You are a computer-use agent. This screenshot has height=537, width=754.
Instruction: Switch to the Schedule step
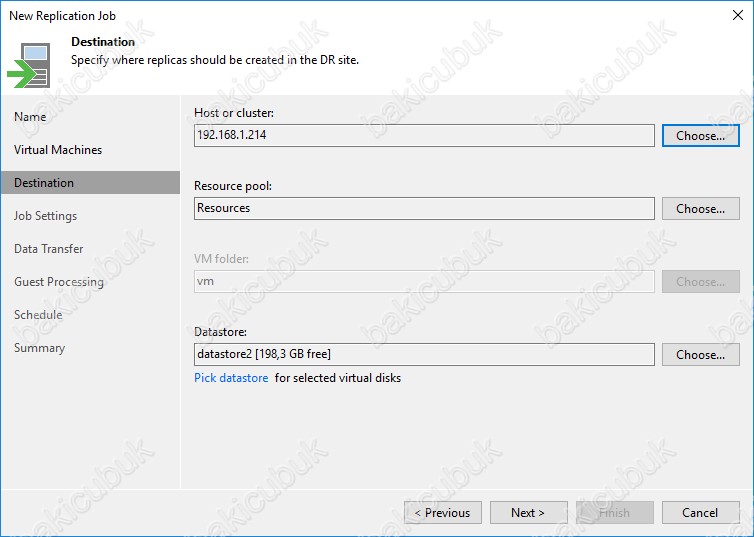pyautogui.click(x=38, y=315)
